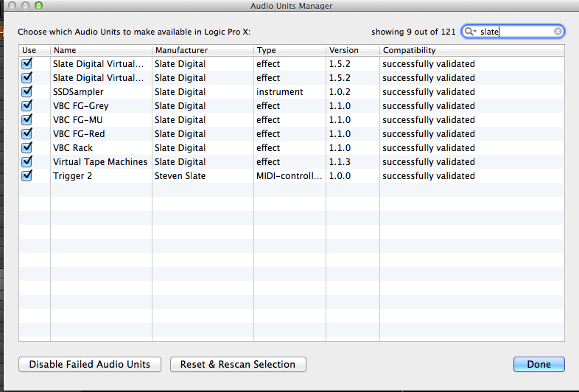Viewport: 579px width, 392px height.
Task: Toggle checkbox of first Slate Digital Virtual row
Action: click(x=27, y=63)
